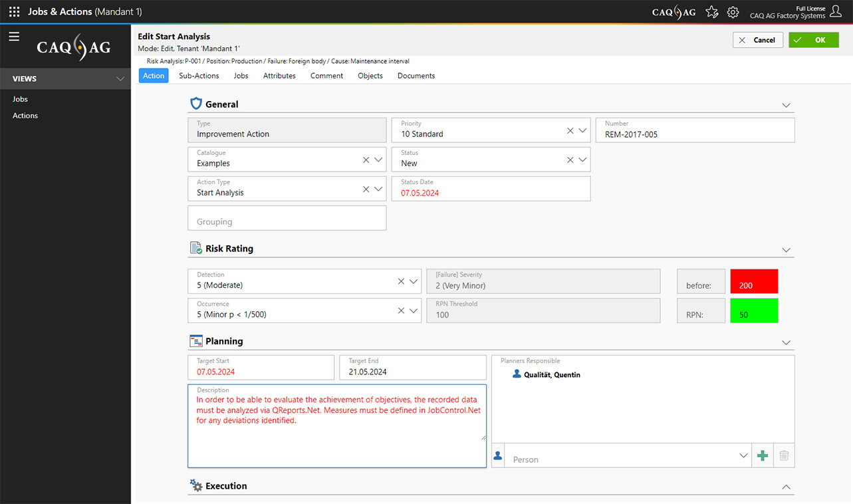Clear the Detection value using X icon
Image resolution: width=853 pixels, height=504 pixels.
tap(401, 281)
